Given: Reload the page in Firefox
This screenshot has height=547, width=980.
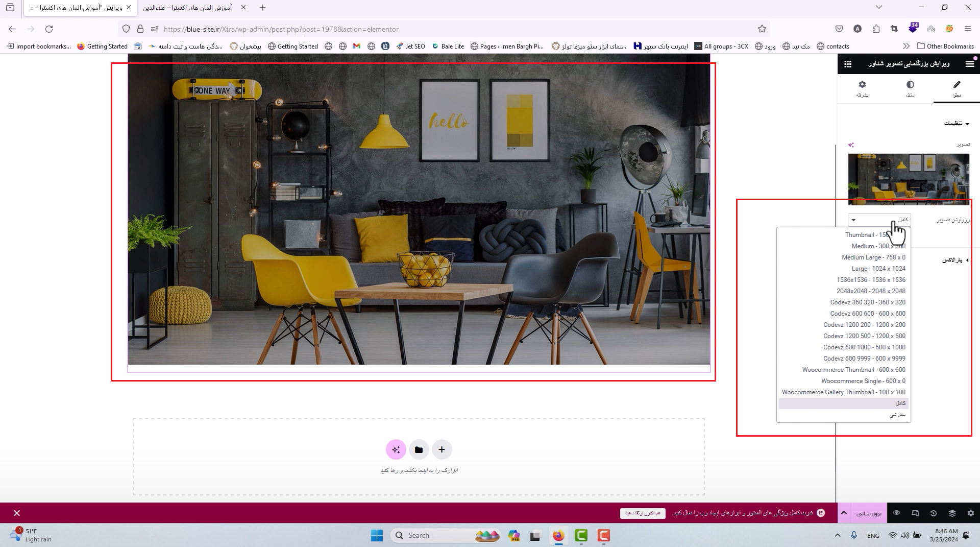Looking at the screenshot, I should pos(49,29).
